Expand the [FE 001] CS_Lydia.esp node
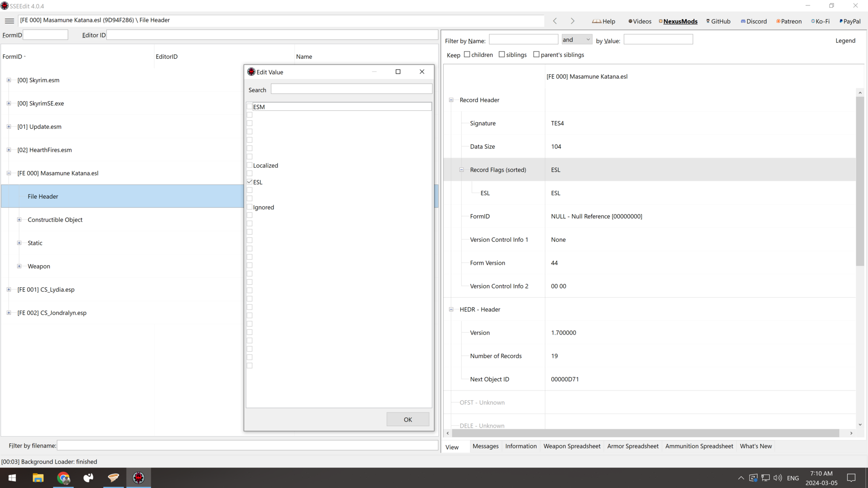The width and height of the screenshot is (868, 488). (x=9, y=290)
